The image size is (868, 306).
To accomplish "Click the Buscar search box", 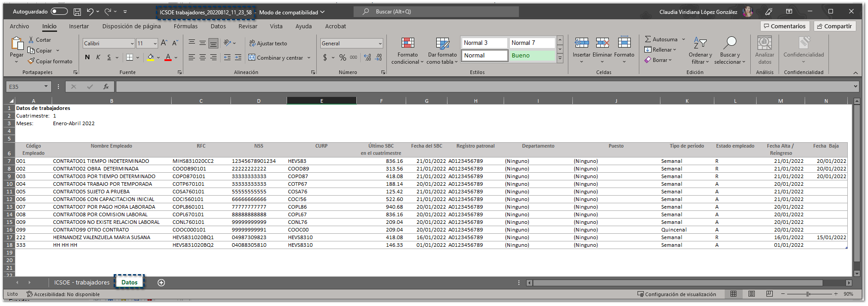I will pos(436,12).
